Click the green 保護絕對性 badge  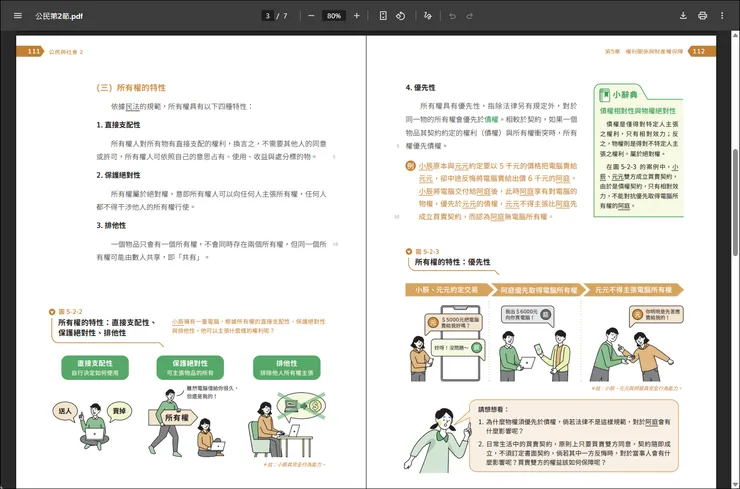(x=190, y=367)
